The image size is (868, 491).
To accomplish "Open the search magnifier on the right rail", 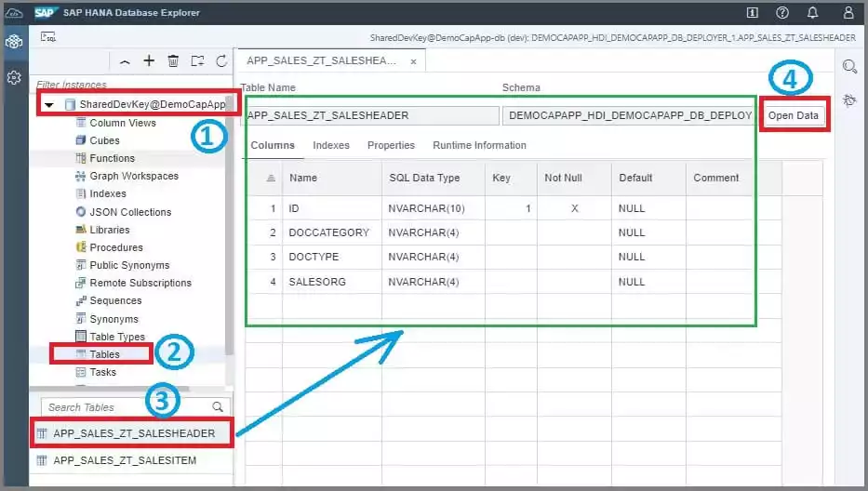I will 849,67.
